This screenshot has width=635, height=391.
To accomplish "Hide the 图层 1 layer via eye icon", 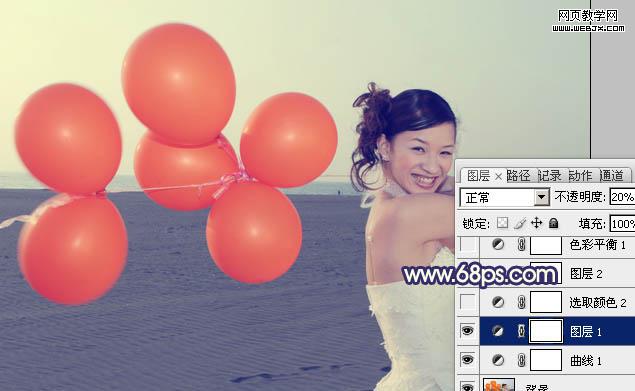I will tap(467, 331).
